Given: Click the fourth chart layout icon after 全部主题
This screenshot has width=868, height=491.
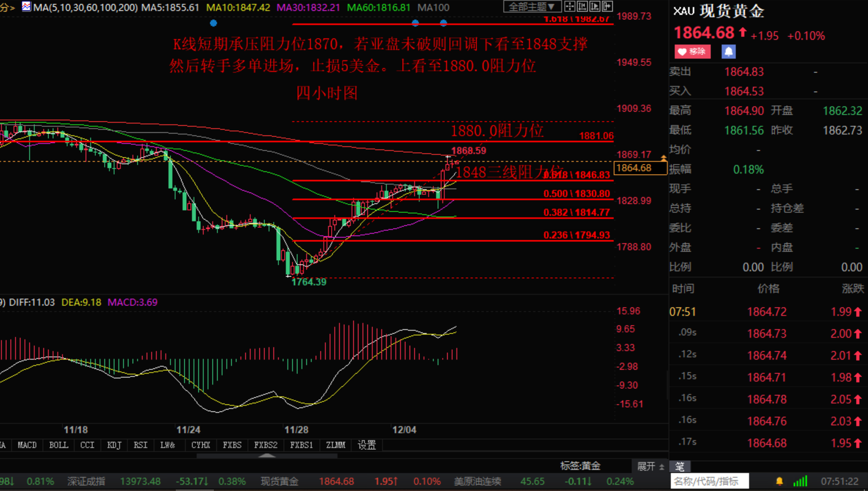Looking at the screenshot, I should pos(607,6).
